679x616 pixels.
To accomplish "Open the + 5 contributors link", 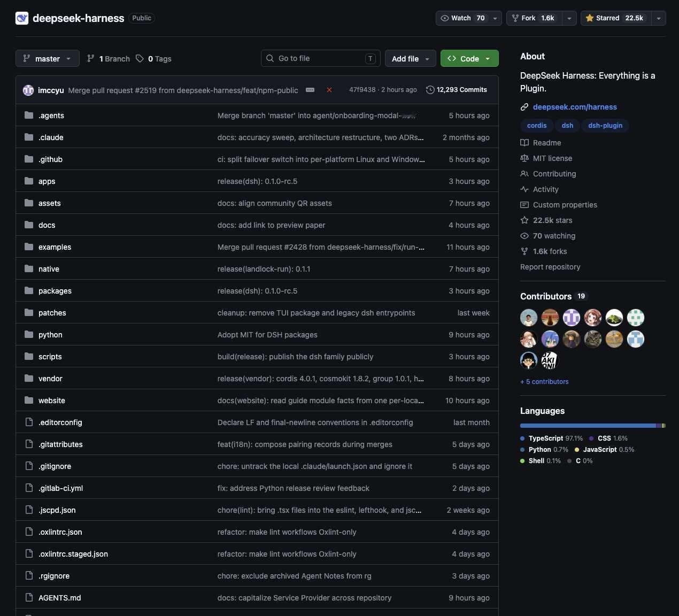I will click(x=544, y=382).
